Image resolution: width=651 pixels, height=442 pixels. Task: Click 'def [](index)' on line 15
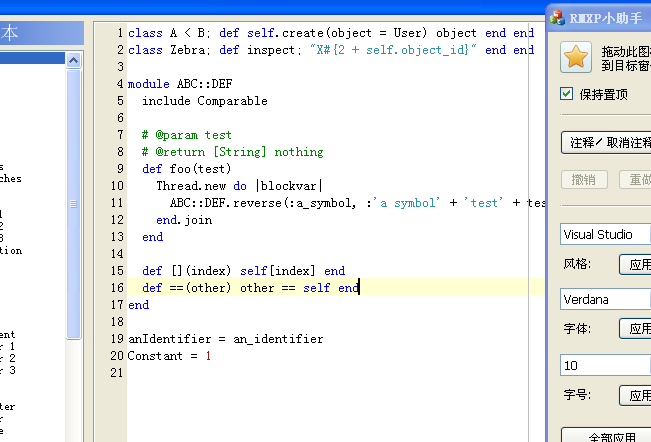coord(186,271)
